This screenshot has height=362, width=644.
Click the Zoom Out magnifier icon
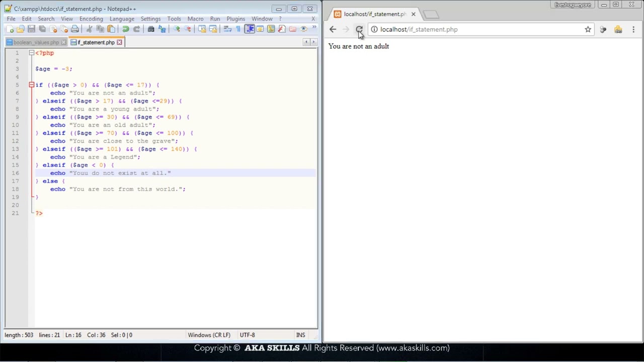[x=188, y=29]
